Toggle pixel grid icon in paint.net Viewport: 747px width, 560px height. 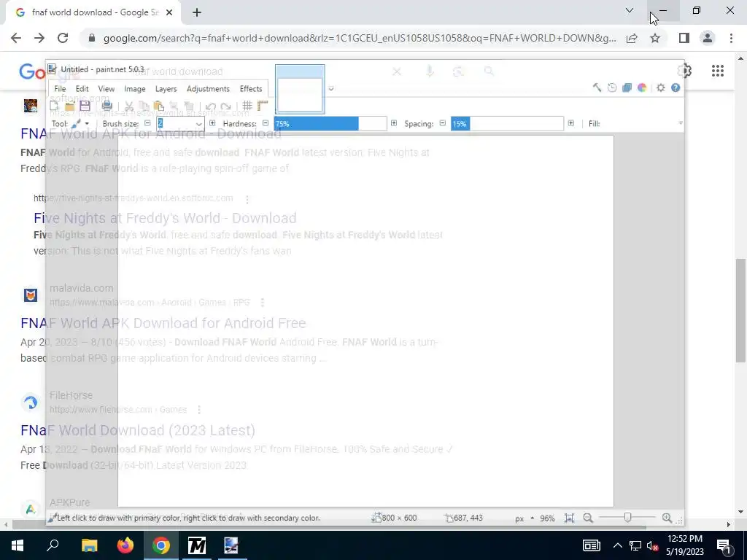[247, 106]
